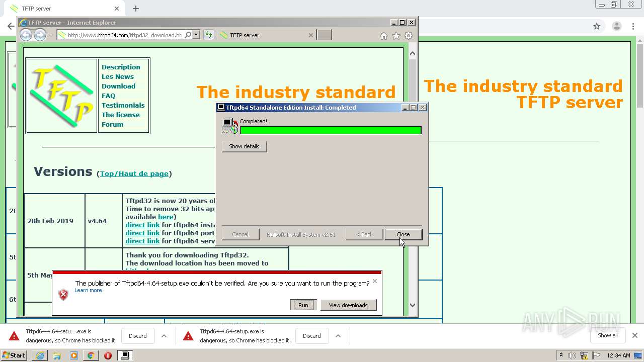Click the Run button in the IE warning

pyautogui.click(x=303, y=305)
